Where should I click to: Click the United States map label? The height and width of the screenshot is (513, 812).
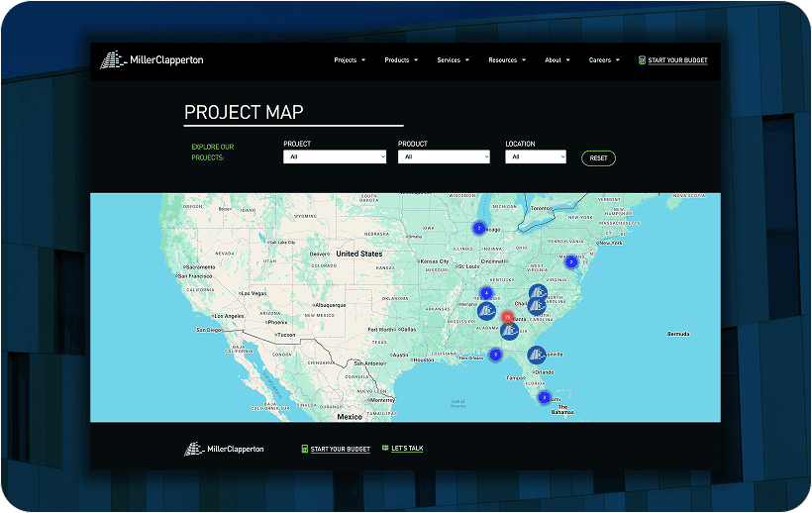[358, 254]
